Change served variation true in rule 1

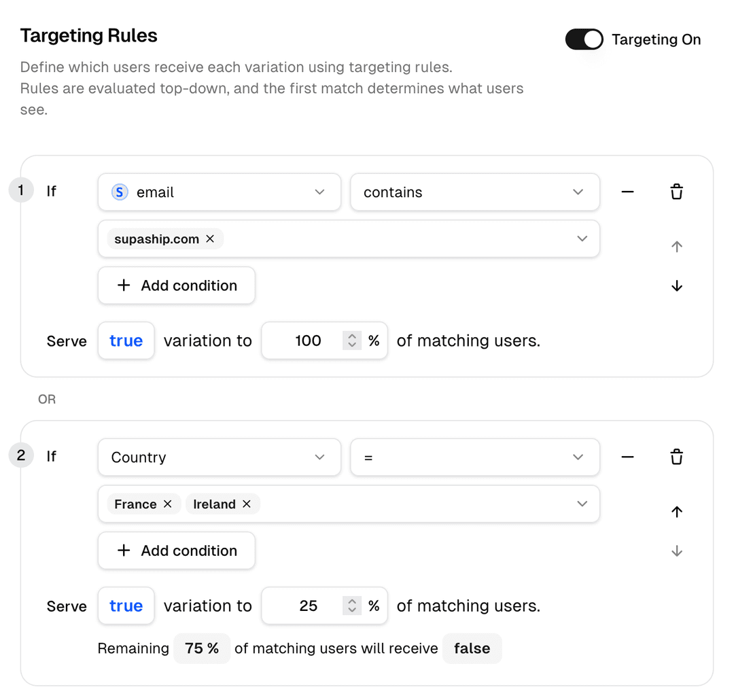tap(126, 340)
